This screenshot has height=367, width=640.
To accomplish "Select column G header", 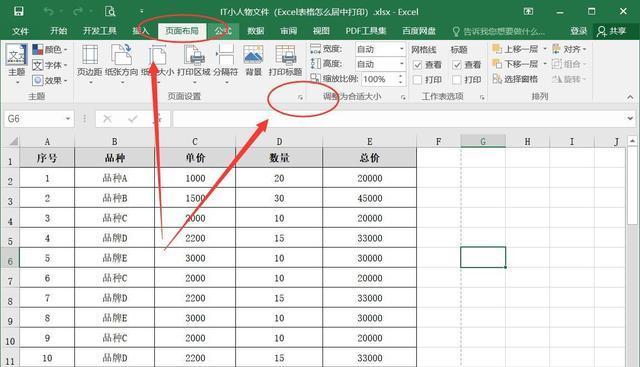I will coord(483,141).
